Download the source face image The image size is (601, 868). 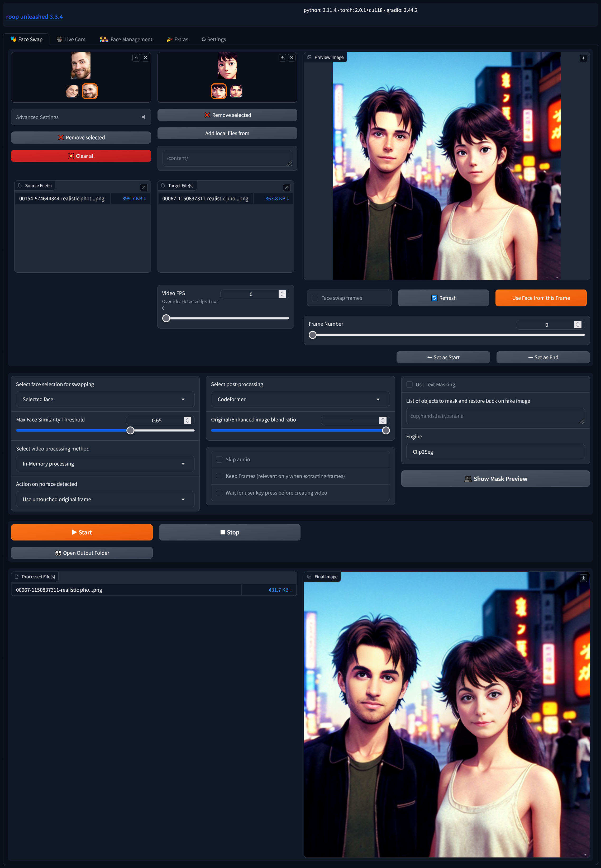(136, 58)
